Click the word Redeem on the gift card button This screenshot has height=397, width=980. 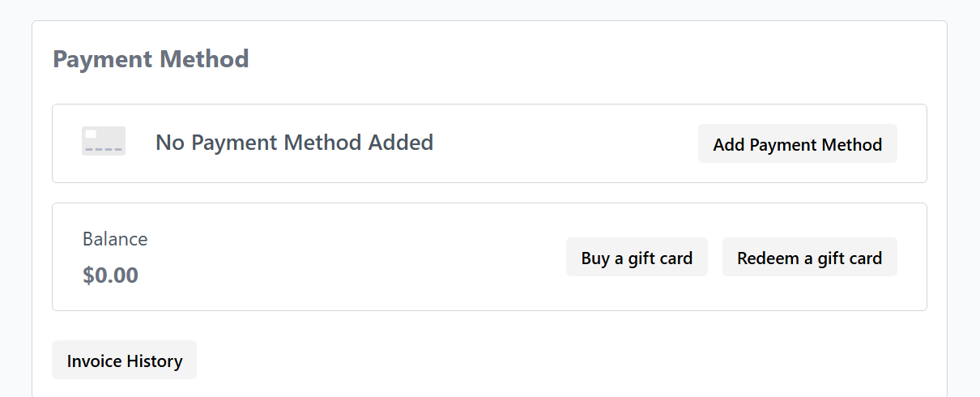click(x=768, y=258)
